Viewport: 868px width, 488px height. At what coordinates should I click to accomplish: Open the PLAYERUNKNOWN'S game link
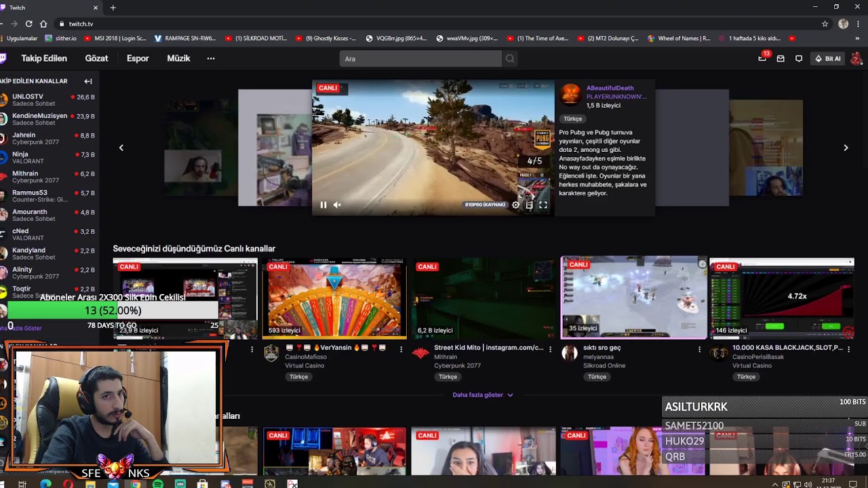tap(616, 97)
